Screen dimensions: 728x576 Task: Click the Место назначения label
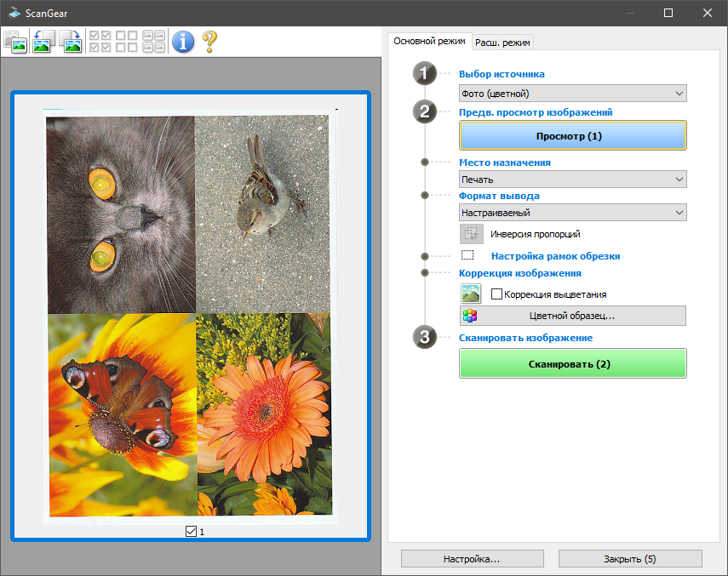[505, 163]
